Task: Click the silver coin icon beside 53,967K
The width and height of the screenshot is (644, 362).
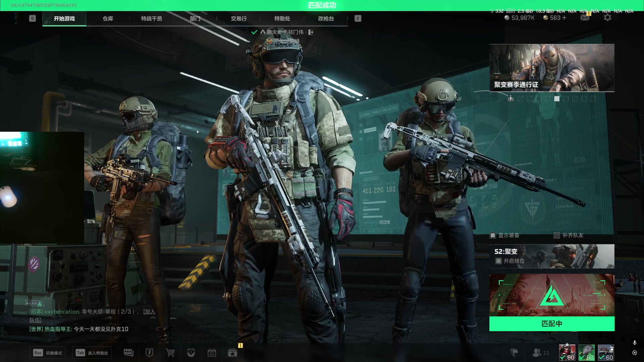Action: tap(507, 18)
